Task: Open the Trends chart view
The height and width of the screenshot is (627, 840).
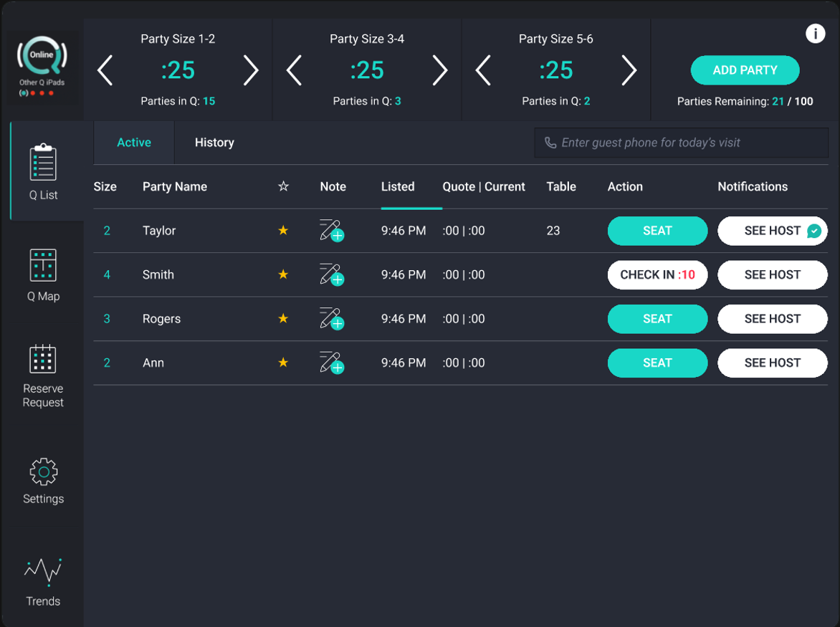Action: coord(44,582)
